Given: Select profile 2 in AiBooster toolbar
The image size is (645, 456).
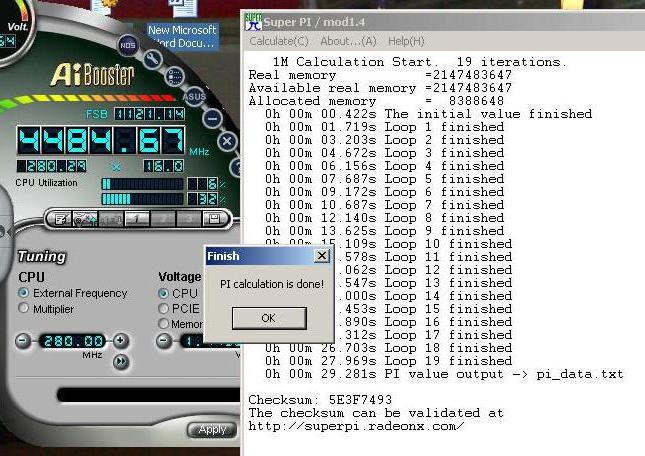Looking at the screenshot, I should (x=163, y=219).
